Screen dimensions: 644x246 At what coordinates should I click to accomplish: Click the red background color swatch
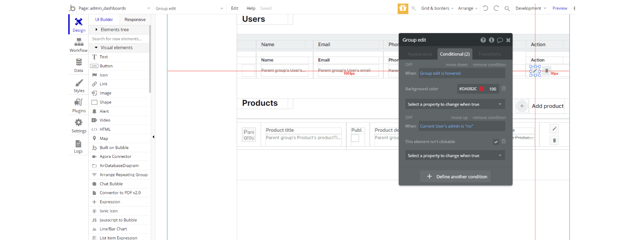click(481, 89)
